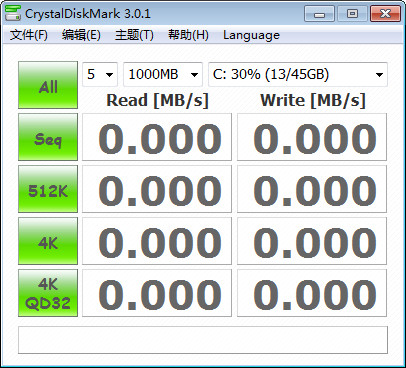Open the 主题(T) menu
This screenshot has height=368, width=406.
(134, 35)
